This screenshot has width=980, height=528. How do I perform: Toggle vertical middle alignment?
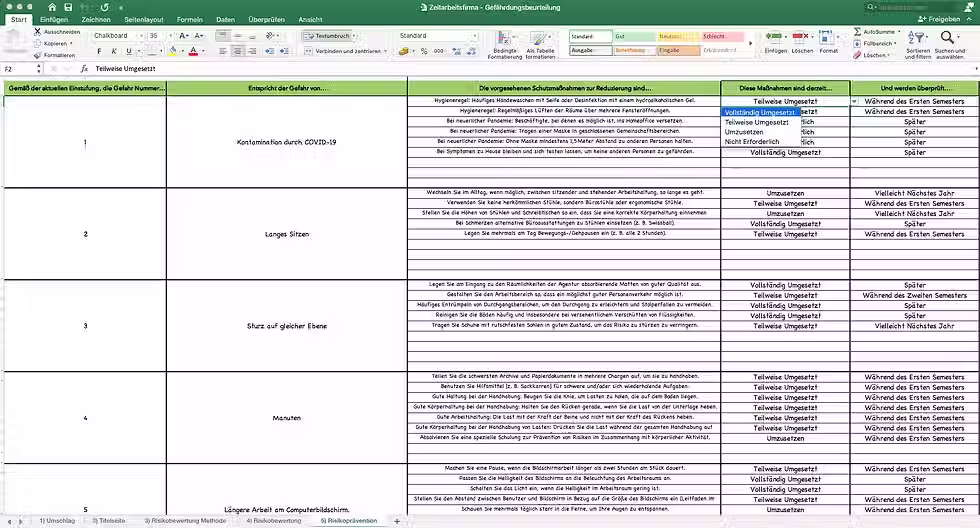pyautogui.click(x=238, y=36)
